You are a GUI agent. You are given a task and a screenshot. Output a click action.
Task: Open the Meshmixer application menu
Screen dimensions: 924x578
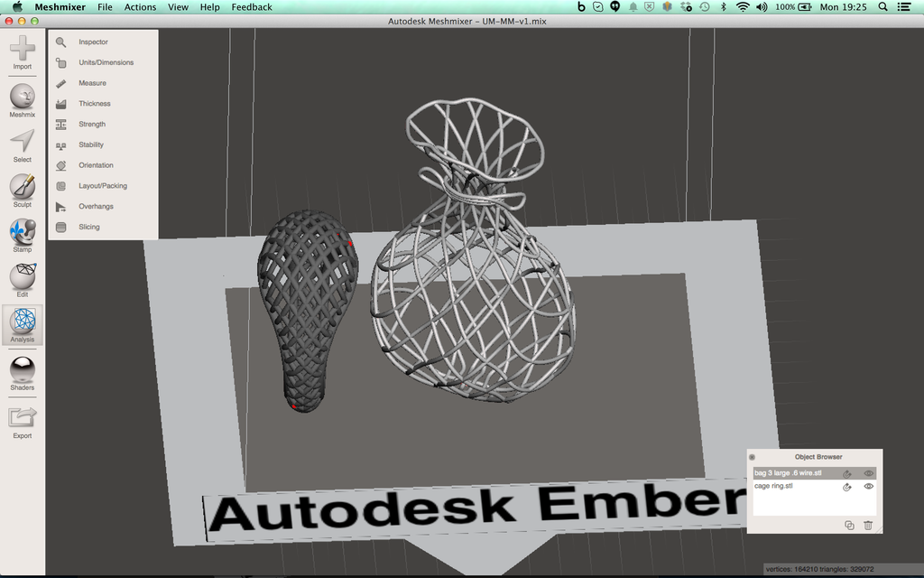click(x=60, y=7)
